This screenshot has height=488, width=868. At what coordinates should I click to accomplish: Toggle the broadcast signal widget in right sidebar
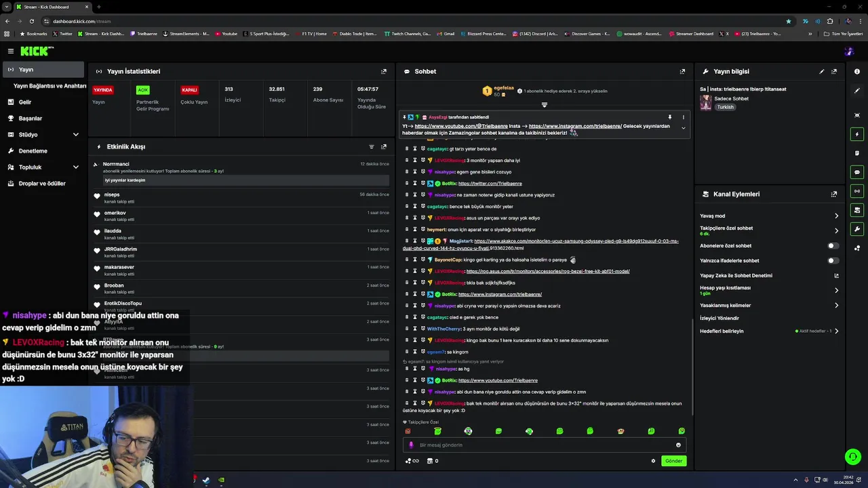pyautogui.click(x=857, y=191)
